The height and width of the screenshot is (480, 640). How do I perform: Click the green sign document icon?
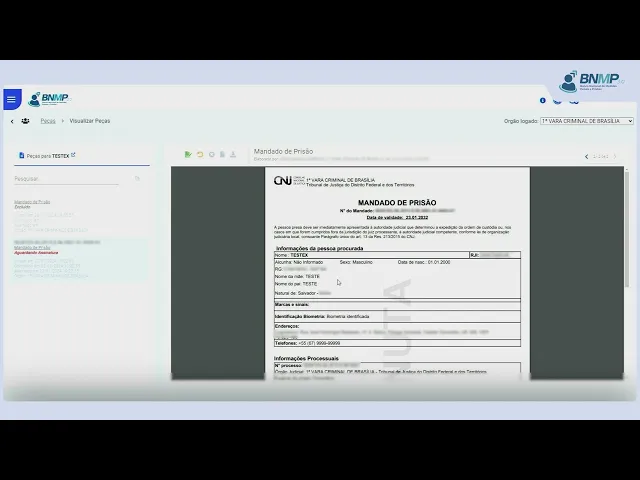[188, 154]
